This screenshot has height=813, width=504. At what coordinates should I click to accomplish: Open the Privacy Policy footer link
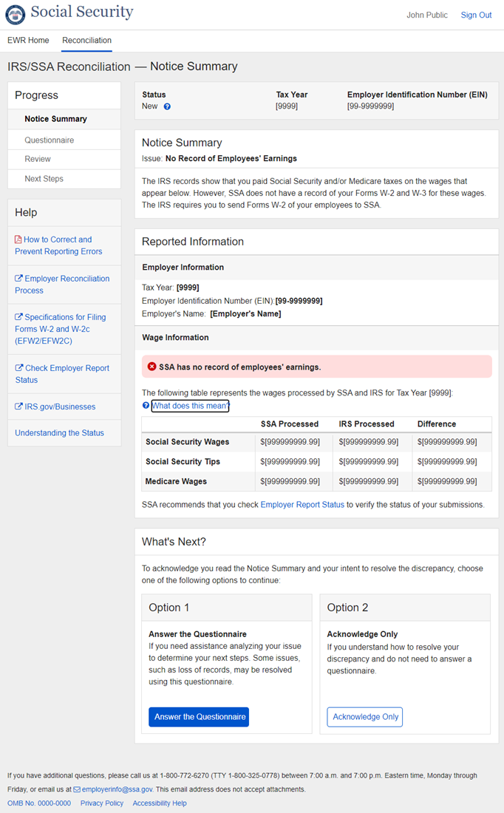(102, 803)
